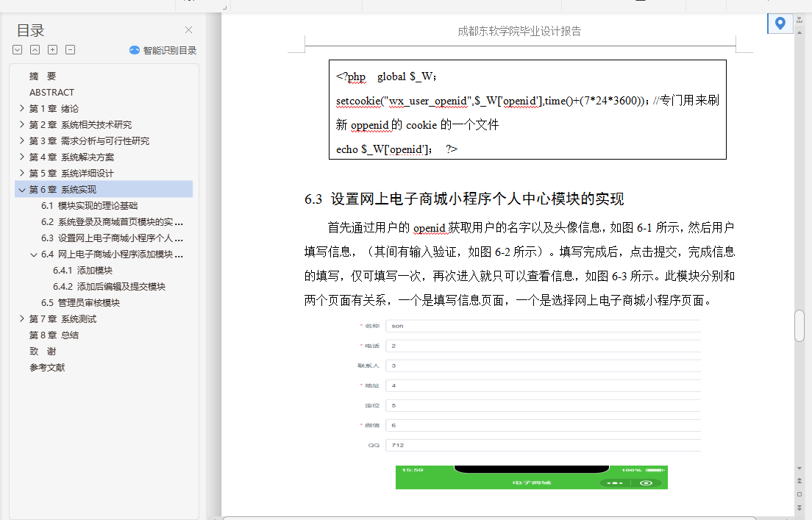Select 第1章 绪论 in outline
812x520 pixels.
pyautogui.click(x=54, y=108)
